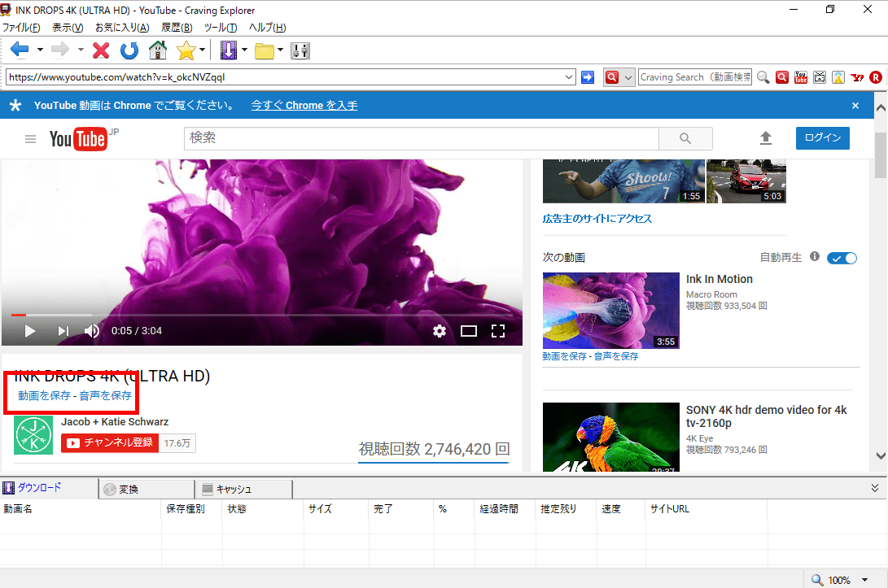Switch to theater mode rectangle icon
This screenshot has width=888, height=588.
click(x=469, y=331)
